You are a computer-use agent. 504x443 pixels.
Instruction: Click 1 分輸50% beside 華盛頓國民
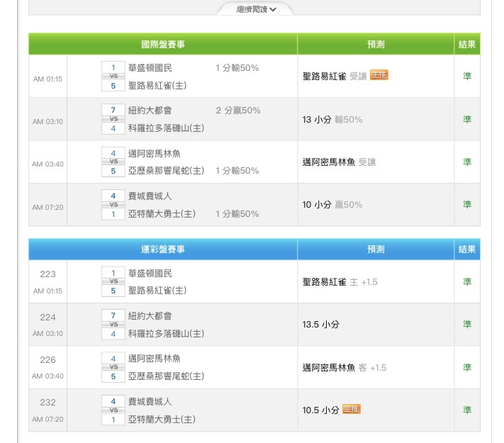pos(237,68)
